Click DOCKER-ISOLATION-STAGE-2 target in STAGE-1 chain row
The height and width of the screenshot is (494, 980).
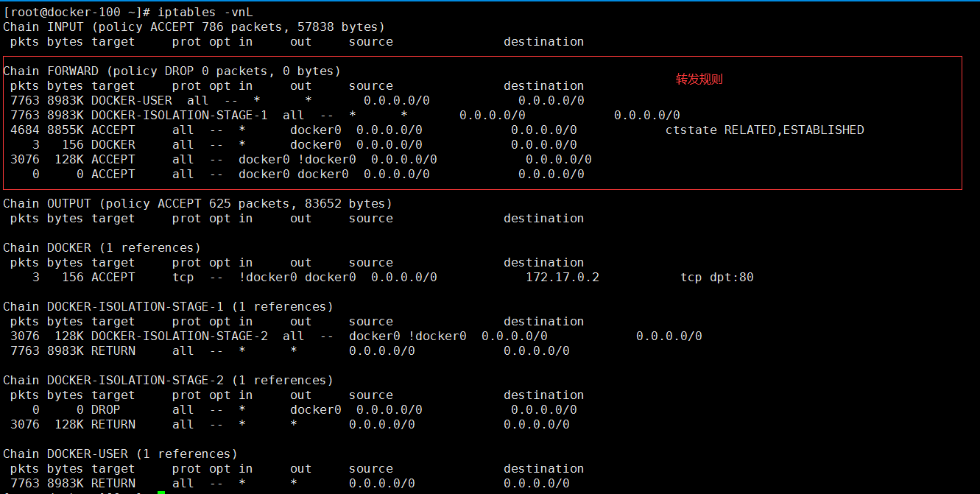180,336
